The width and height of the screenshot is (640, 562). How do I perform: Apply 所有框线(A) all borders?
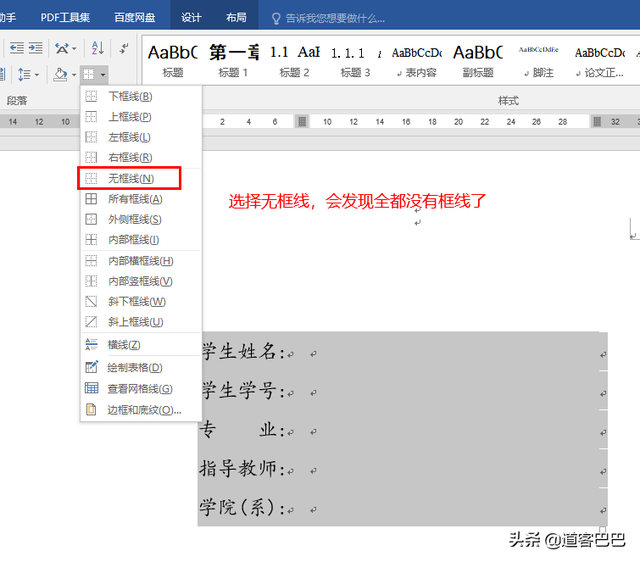pos(141,199)
